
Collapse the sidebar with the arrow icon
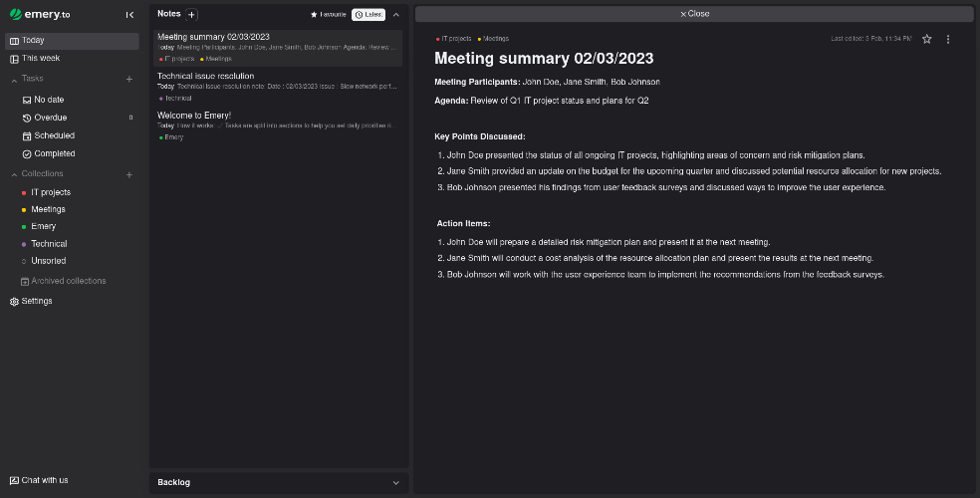point(130,15)
